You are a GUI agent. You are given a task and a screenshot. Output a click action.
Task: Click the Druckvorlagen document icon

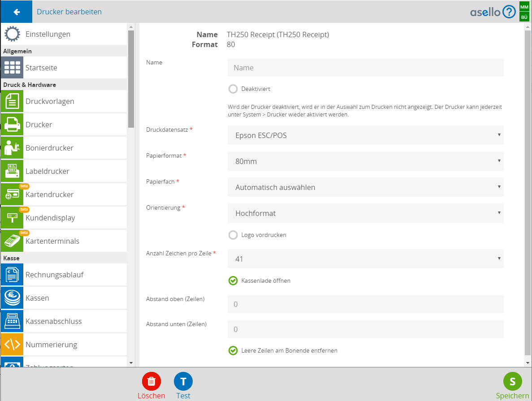(x=12, y=101)
